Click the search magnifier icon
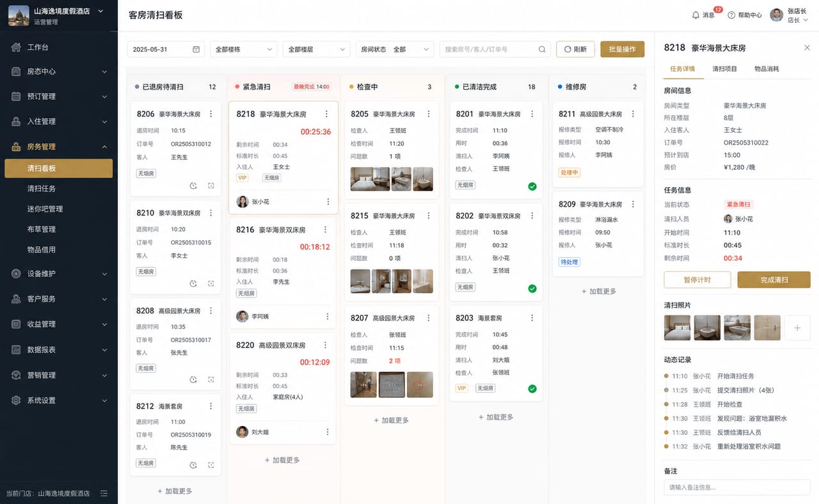Screen dimensions: 819x504 [x=542, y=49]
